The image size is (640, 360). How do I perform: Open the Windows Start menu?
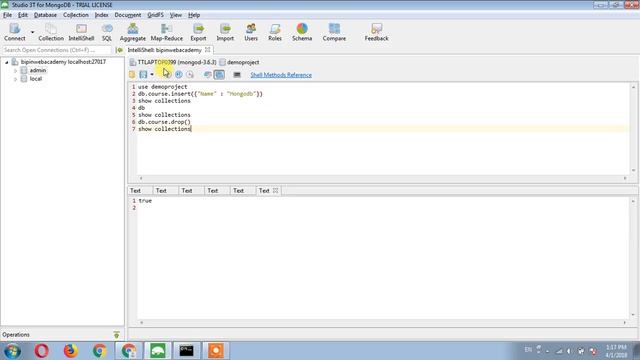tap(12, 351)
